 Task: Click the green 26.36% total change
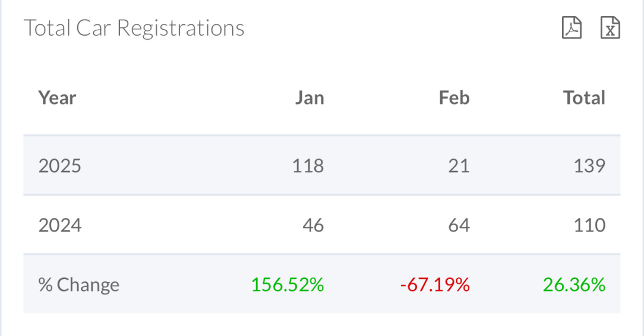click(x=574, y=285)
